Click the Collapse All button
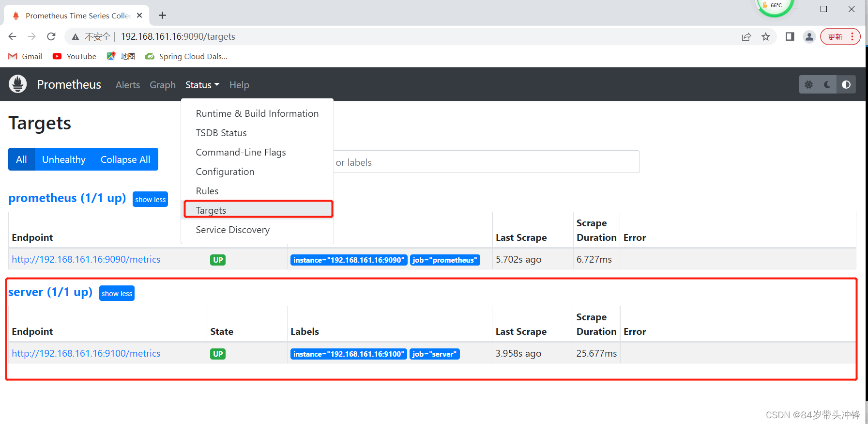 pyautogui.click(x=125, y=159)
